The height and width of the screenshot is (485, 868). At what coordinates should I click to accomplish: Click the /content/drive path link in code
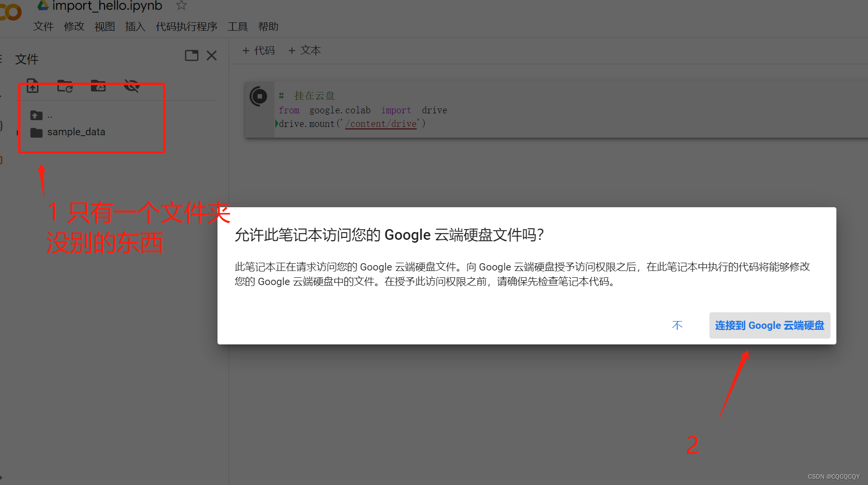coord(381,124)
